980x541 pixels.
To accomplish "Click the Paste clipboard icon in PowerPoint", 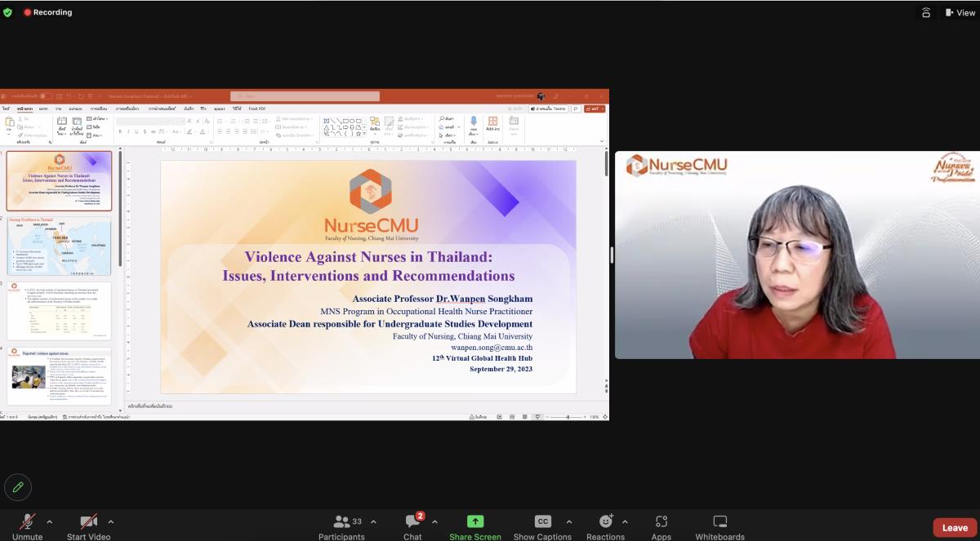I will (10, 123).
